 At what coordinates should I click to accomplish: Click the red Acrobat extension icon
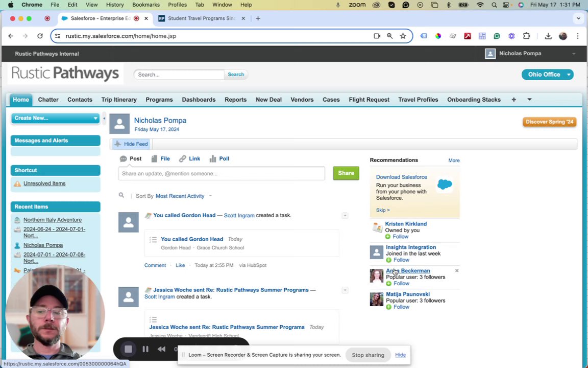467,36
